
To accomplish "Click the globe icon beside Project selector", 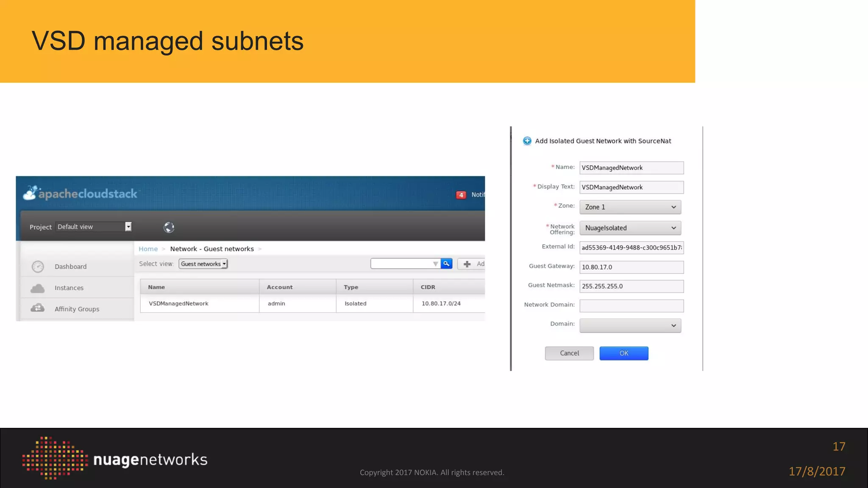I will click(169, 227).
